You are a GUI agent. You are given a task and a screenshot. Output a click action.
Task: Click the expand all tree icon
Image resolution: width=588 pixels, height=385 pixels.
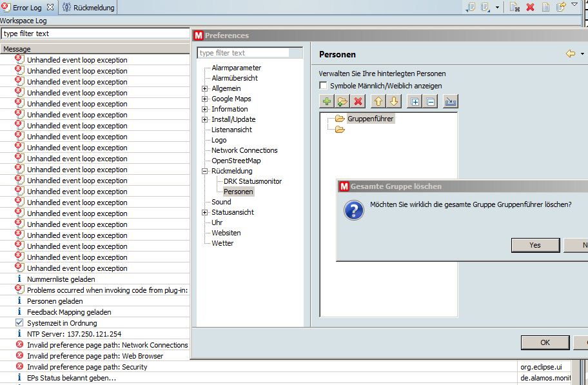click(415, 101)
